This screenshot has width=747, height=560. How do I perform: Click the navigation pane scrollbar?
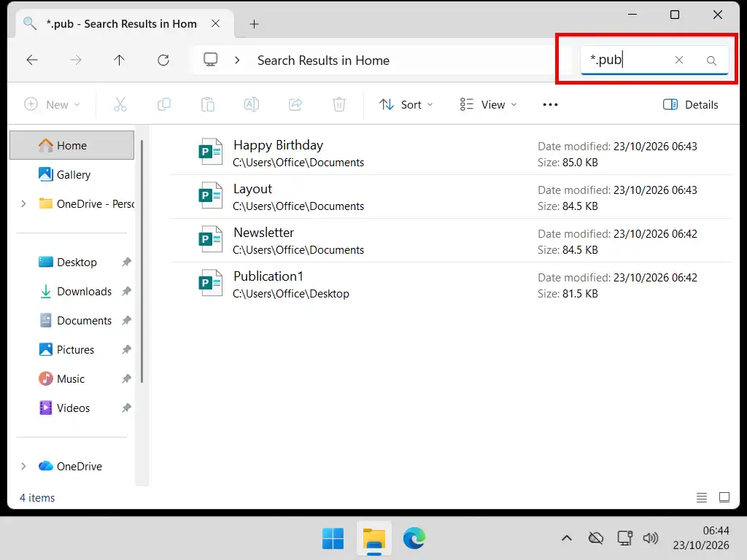(x=142, y=261)
